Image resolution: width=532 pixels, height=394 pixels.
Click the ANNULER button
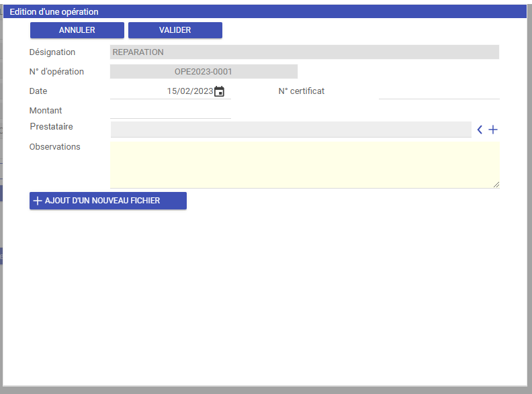[x=77, y=30]
